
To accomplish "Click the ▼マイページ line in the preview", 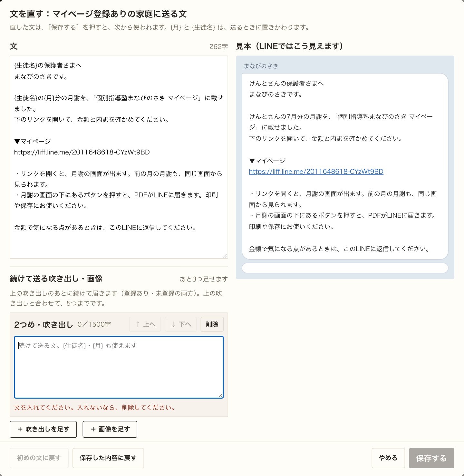I will [267, 161].
